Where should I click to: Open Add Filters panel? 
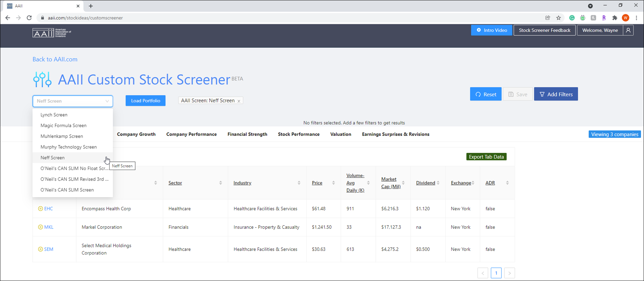coord(556,94)
